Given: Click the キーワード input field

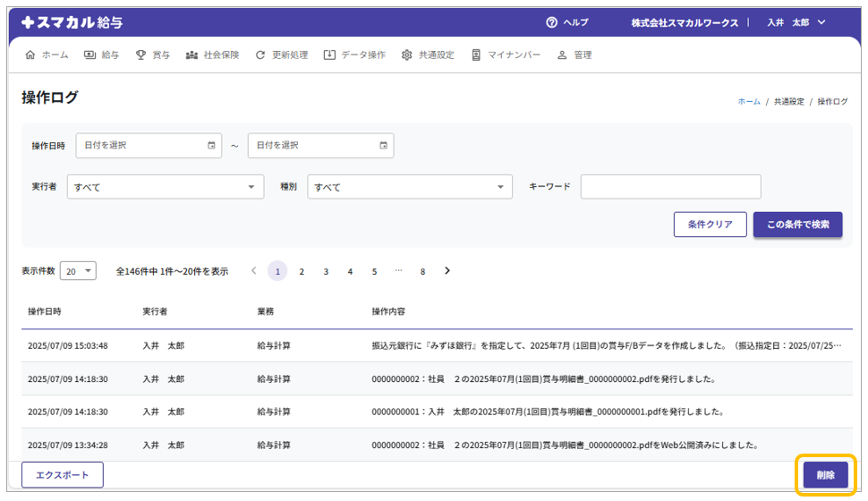Looking at the screenshot, I should [670, 187].
